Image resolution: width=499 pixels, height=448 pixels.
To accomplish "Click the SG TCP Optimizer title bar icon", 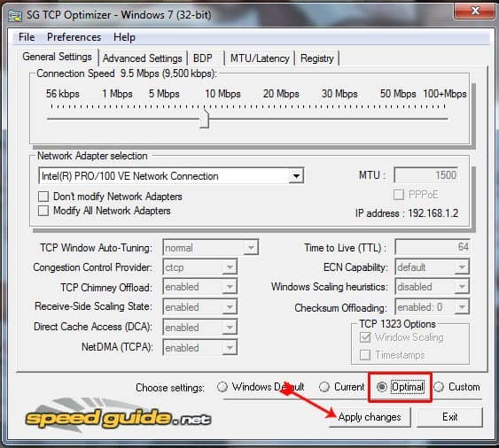I will pos(14,15).
